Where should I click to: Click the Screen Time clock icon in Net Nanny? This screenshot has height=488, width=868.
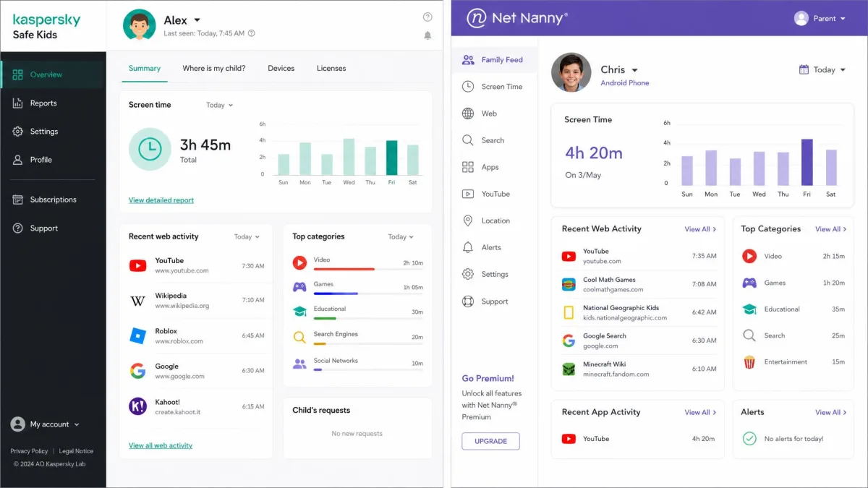point(468,87)
